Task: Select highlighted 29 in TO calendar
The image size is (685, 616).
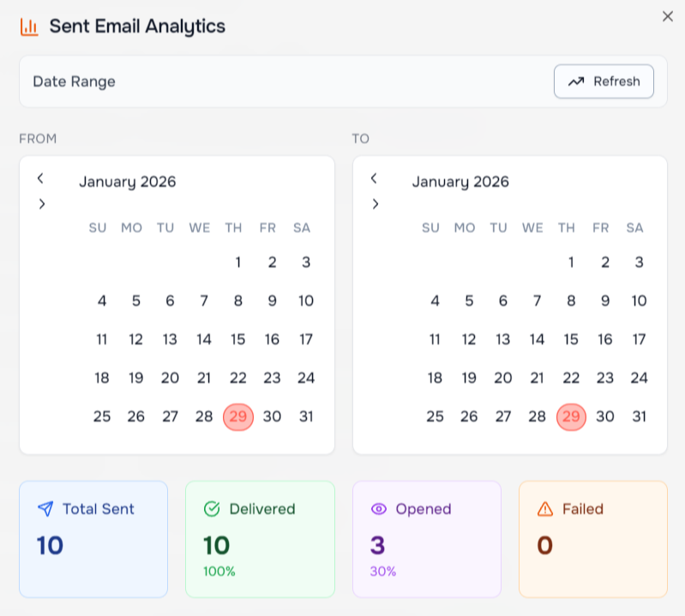Action: [x=571, y=416]
